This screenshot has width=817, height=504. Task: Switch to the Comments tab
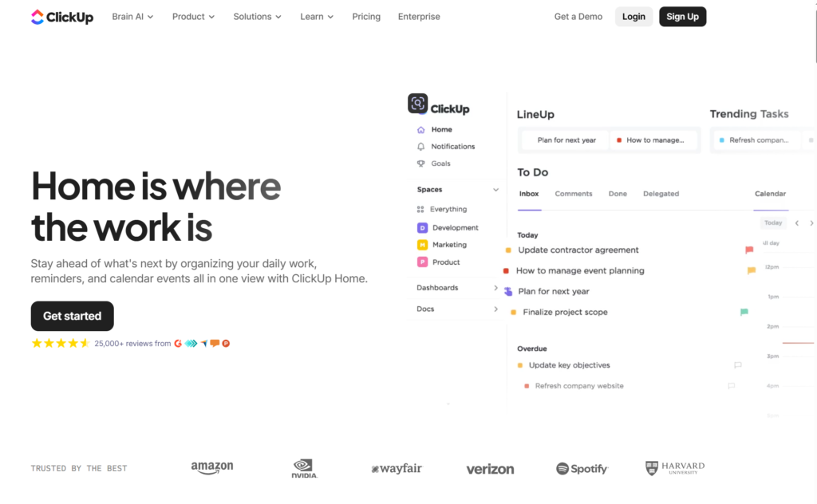tap(574, 194)
